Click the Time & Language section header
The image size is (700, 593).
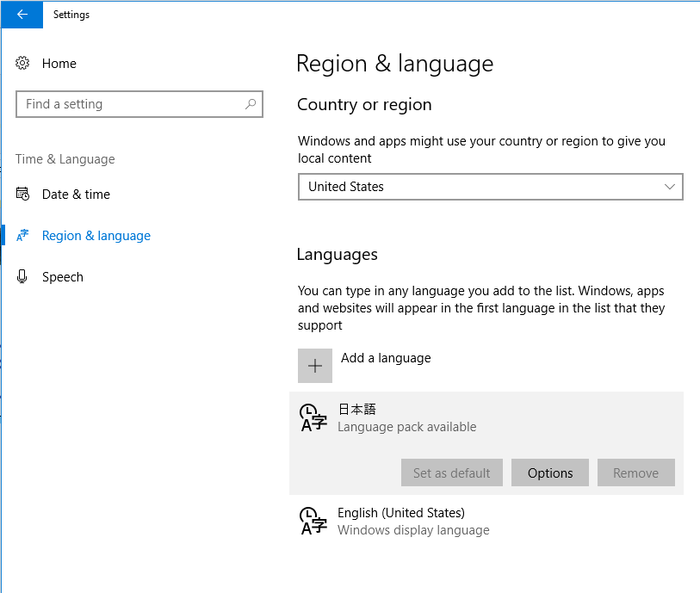65,159
